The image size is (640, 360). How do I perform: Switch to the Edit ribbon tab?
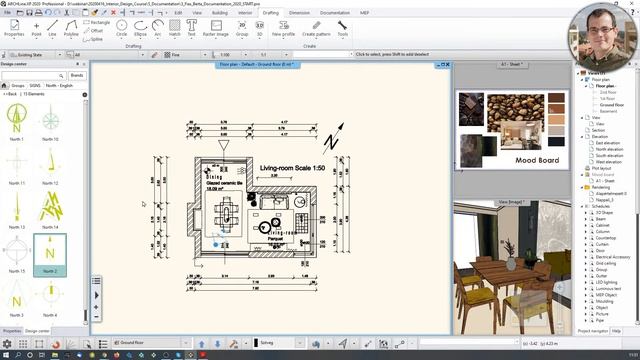coord(178,13)
